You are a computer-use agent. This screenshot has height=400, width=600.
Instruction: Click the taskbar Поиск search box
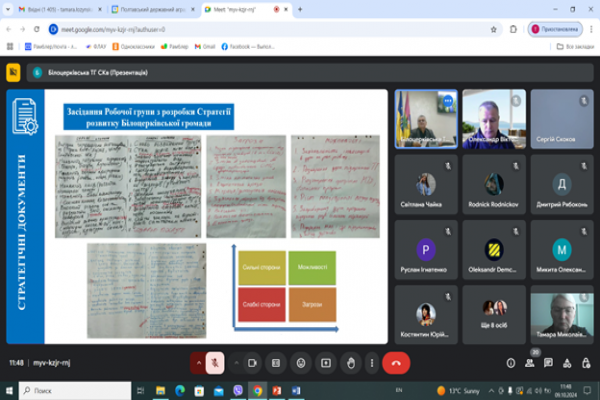[x=75, y=390]
